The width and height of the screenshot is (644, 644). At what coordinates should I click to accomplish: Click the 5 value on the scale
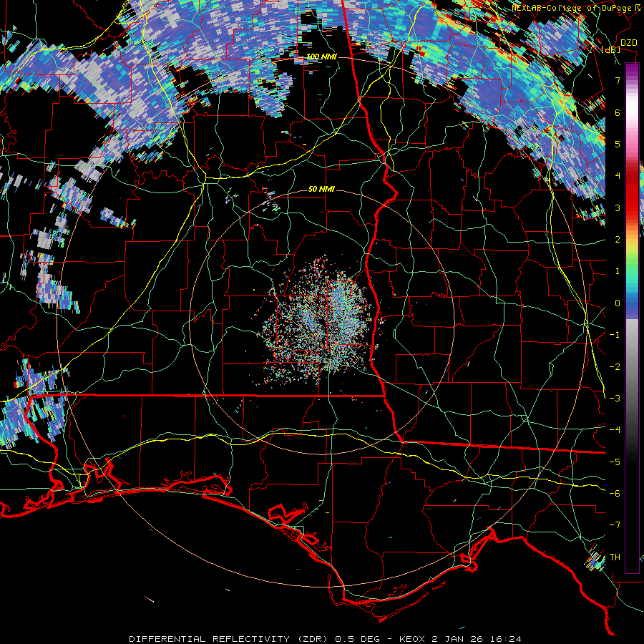coord(618,144)
